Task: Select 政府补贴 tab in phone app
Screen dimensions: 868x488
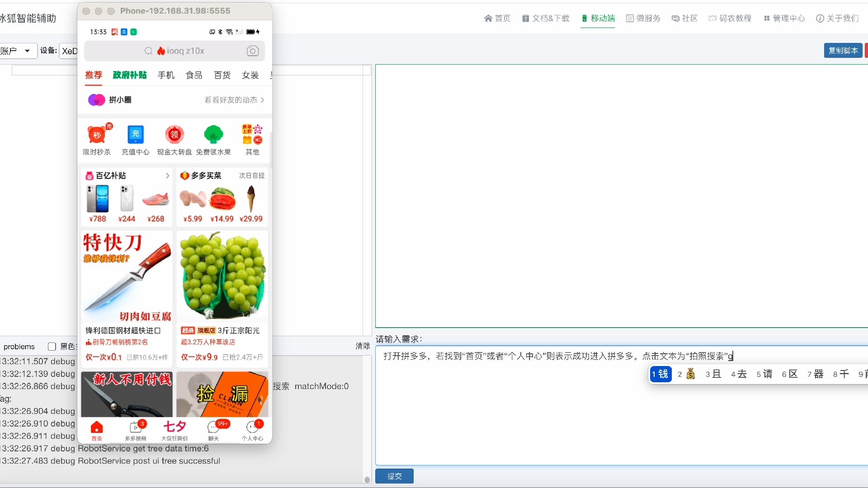Action: pyautogui.click(x=130, y=75)
